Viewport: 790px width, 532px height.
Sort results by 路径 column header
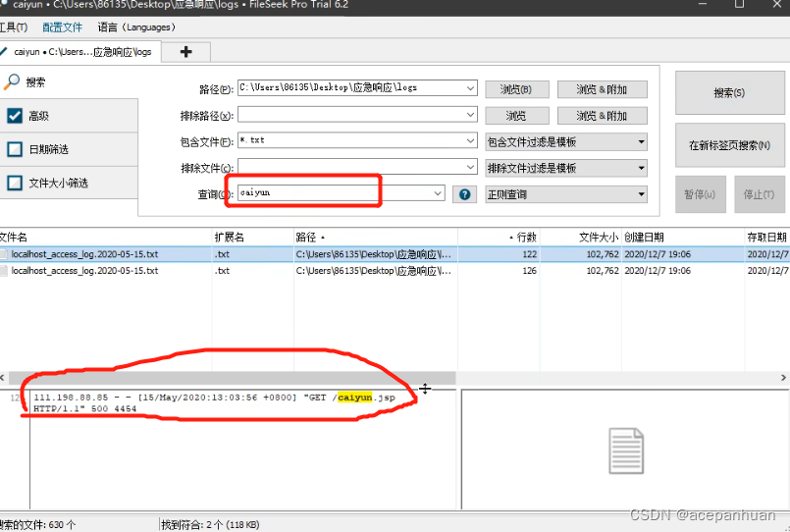pos(375,238)
